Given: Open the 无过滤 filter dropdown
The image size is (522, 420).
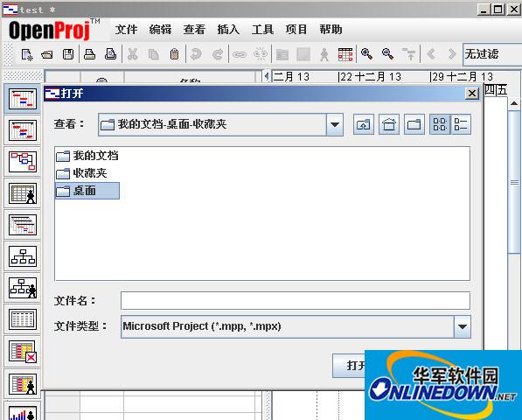Looking at the screenshot, I should 491,54.
